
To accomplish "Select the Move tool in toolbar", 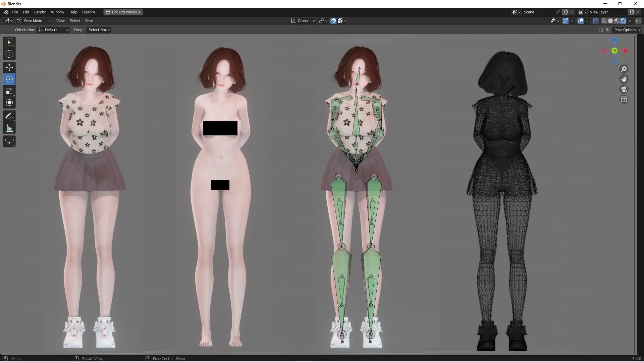I will [x=9, y=67].
